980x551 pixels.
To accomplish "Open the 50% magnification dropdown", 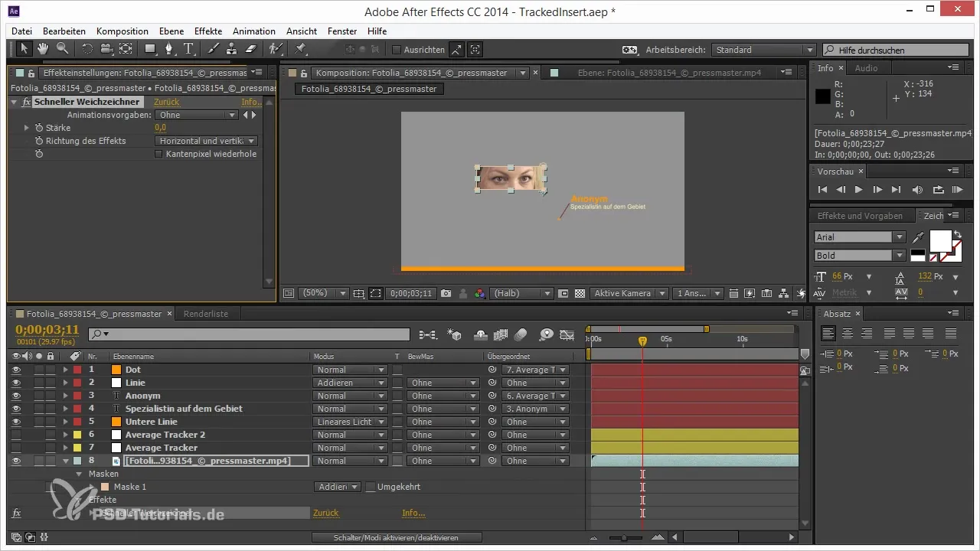I will coord(323,293).
